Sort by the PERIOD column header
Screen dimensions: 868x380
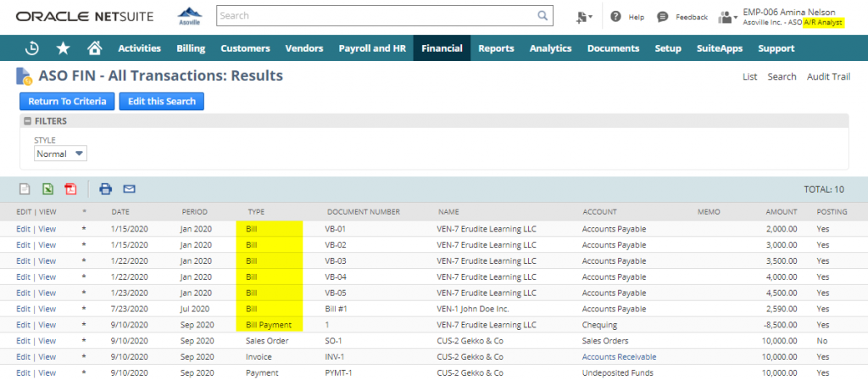click(194, 211)
